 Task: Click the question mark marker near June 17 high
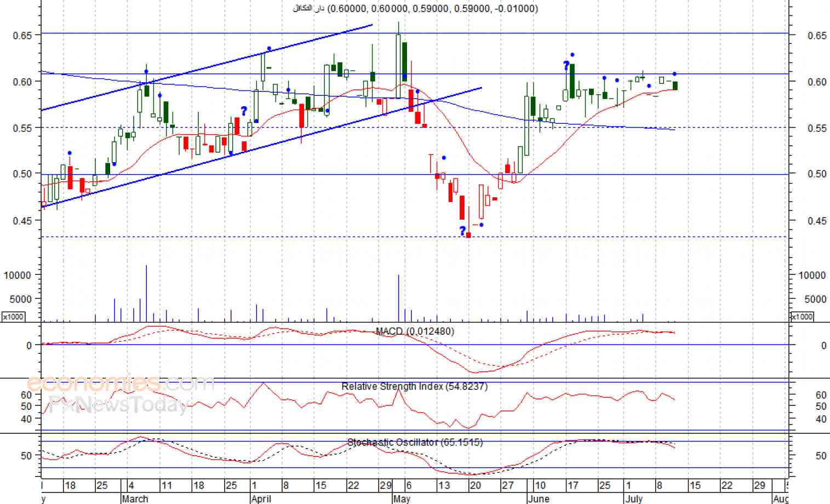566,66
